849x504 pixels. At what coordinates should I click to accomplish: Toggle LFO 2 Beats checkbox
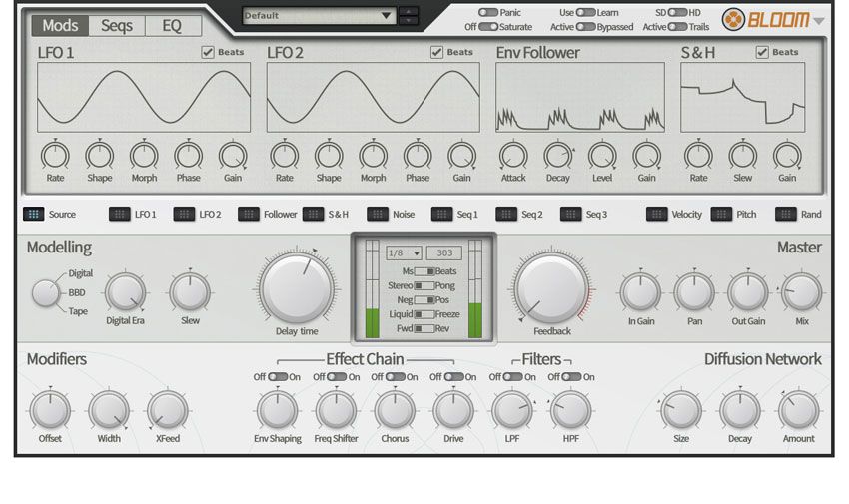(x=436, y=52)
